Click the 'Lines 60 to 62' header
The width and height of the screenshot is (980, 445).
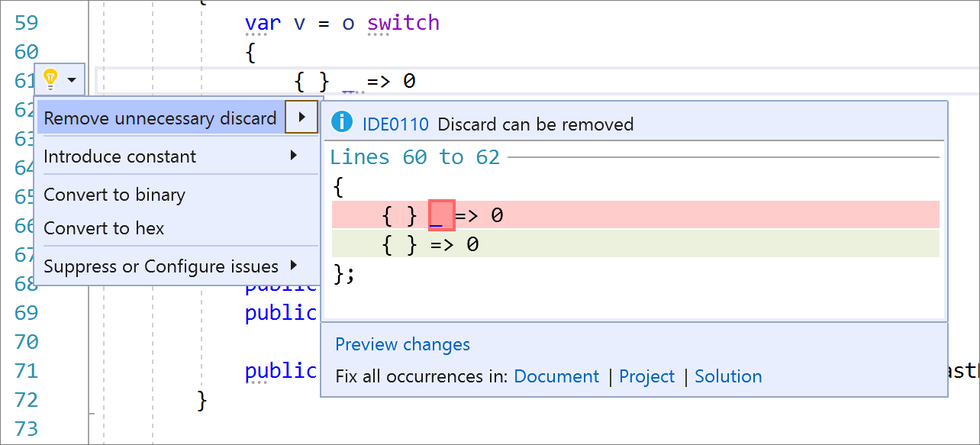click(414, 157)
